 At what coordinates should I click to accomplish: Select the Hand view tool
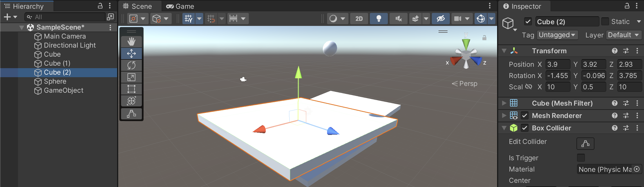(131, 42)
